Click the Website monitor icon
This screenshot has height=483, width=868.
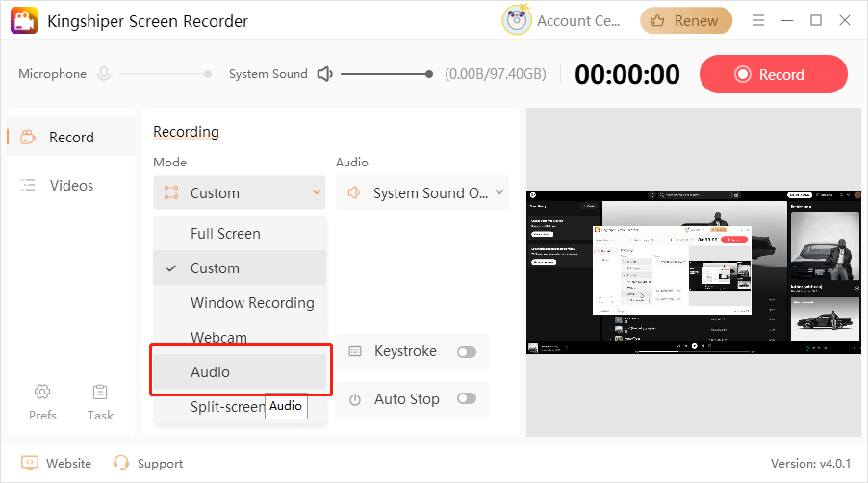[x=29, y=463]
